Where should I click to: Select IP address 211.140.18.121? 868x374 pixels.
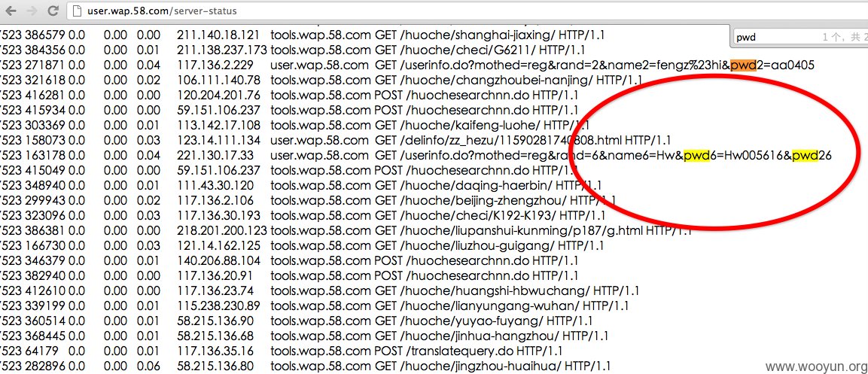point(218,35)
